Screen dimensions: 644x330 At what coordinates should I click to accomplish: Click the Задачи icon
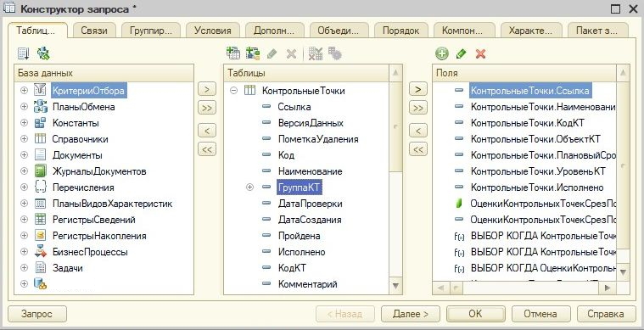(x=40, y=267)
